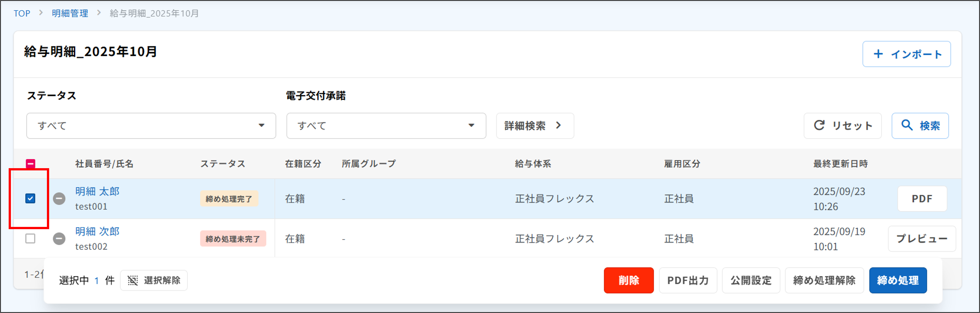Toggle the select-all checkbox in table header
Image resolution: width=980 pixels, height=313 pixels.
pos(30,163)
